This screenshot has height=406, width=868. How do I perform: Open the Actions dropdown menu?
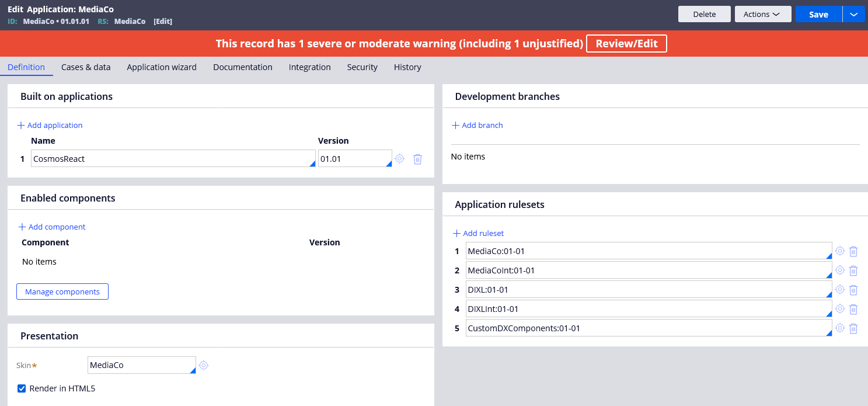click(763, 14)
